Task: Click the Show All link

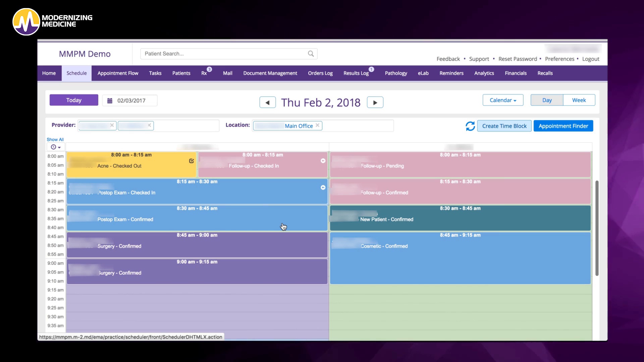Action: click(x=55, y=139)
